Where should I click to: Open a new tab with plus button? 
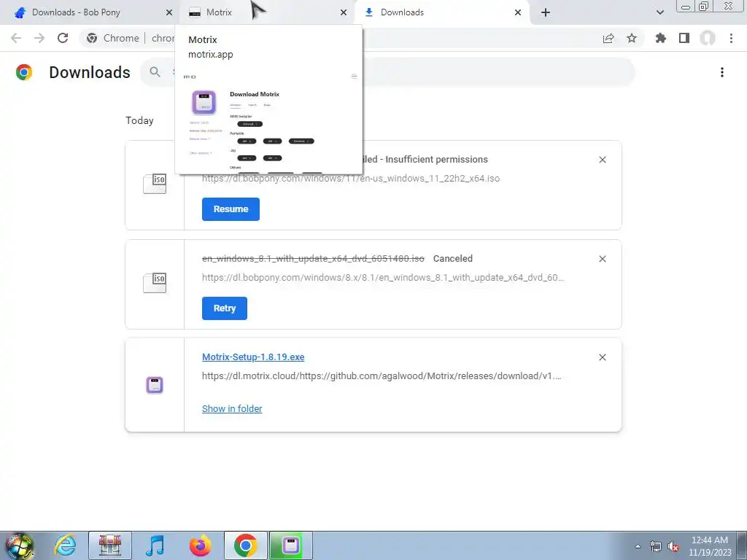click(546, 13)
